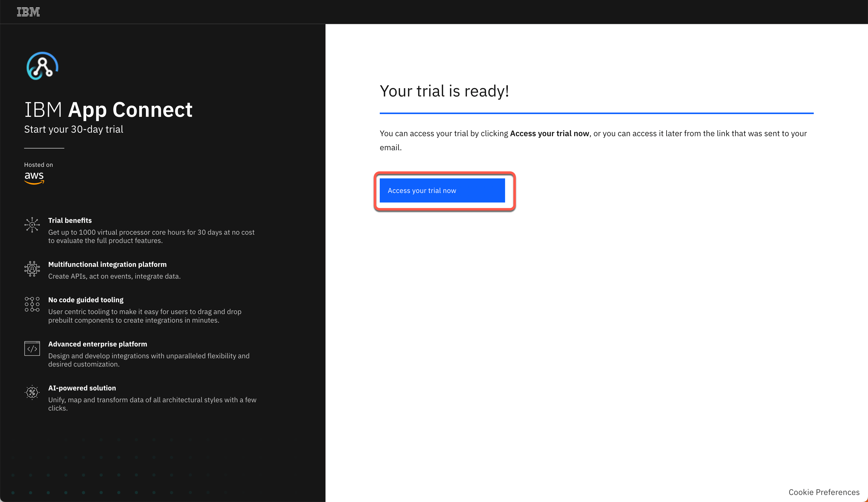Click the Multifunctional integration platform icon
The image size is (868, 502).
tap(32, 269)
